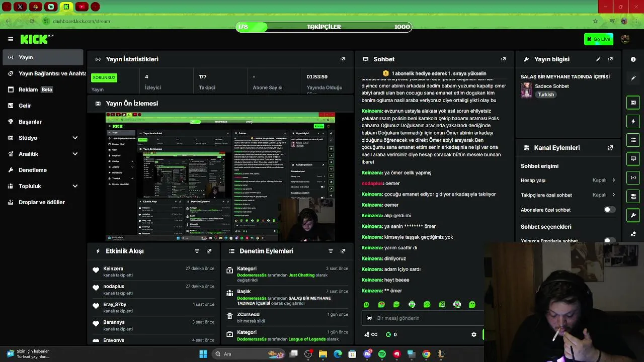Insert the headphones emote with red glasses
The width and height of the screenshot is (644, 362).
pyautogui.click(x=457, y=304)
